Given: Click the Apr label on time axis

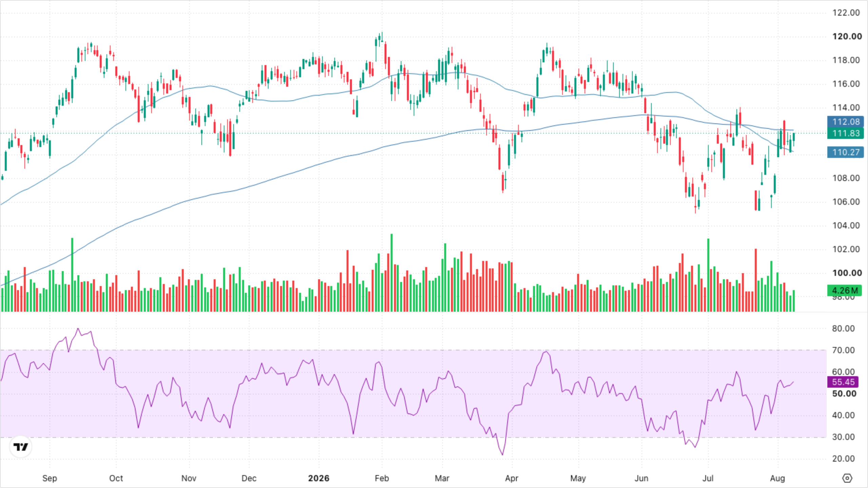Looking at the screenshot, I should click(512, 478).
